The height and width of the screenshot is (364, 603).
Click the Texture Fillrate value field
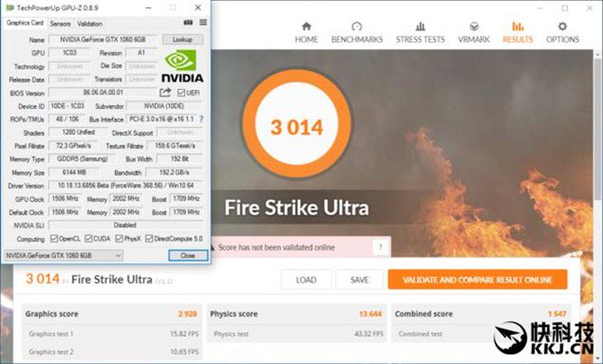[x=175, y=145]
